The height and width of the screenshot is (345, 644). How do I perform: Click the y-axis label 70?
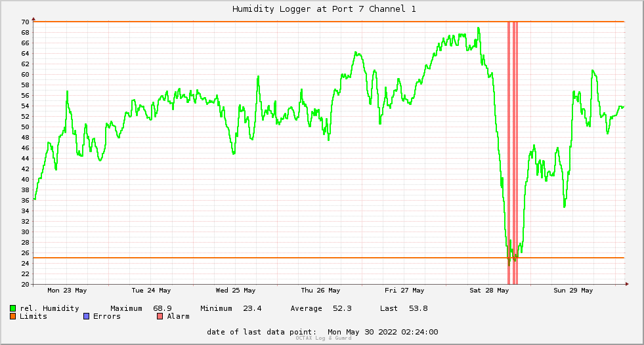pyautogui.click(x=25, y=22)
